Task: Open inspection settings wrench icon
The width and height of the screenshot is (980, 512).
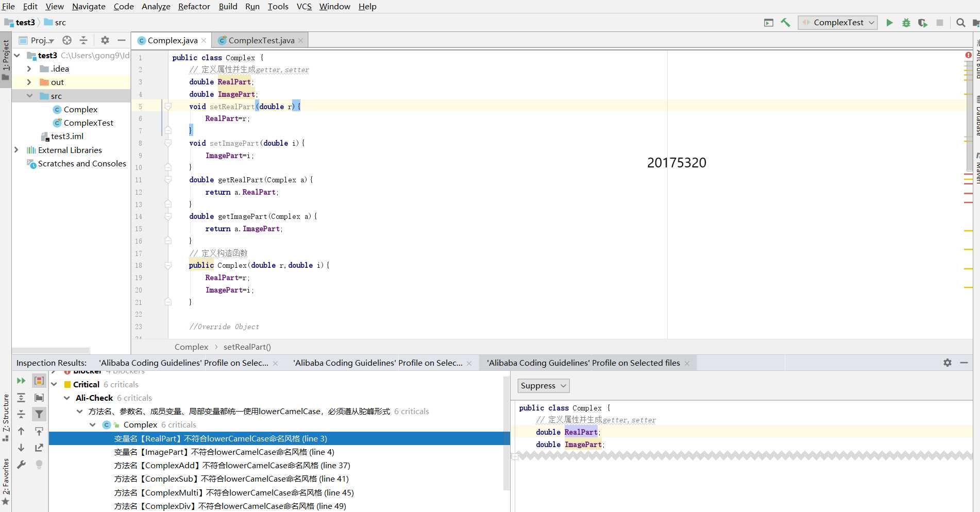Action: click(x=21, y=465)
